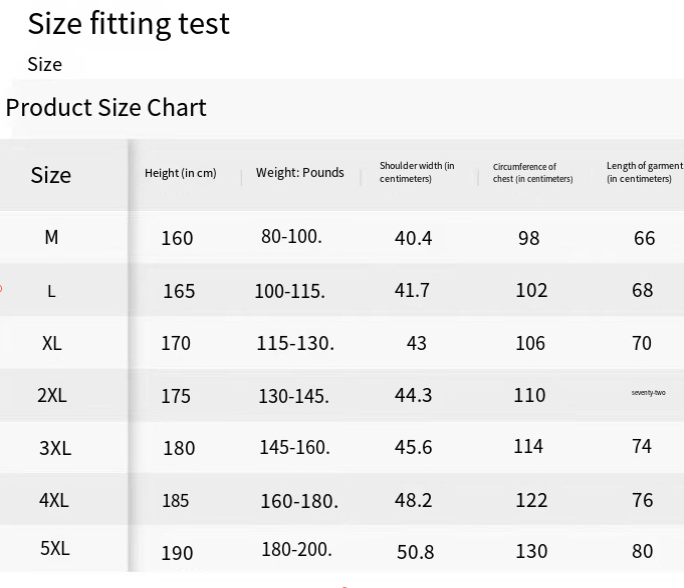Click the 'Size' column header cell

click(x=51, y=175)
